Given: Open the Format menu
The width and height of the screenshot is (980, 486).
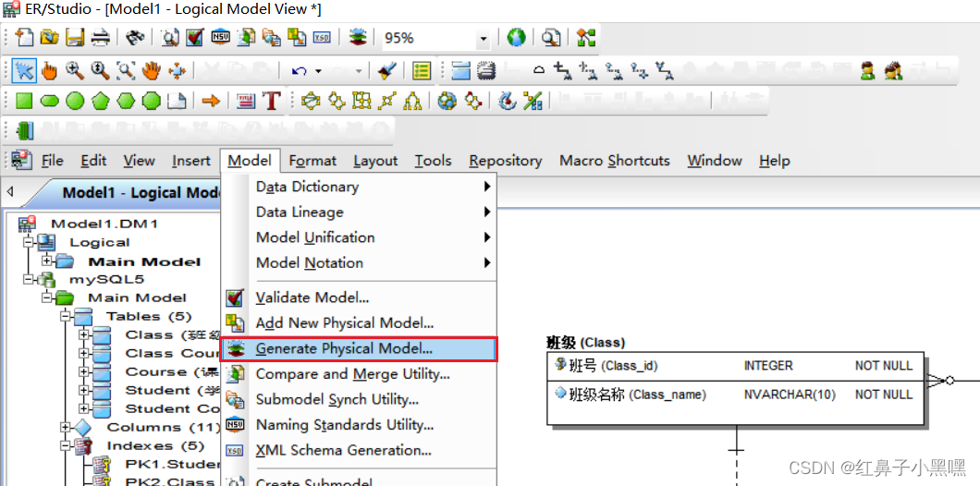Looking at the screenshot, I should click(312, 161).
